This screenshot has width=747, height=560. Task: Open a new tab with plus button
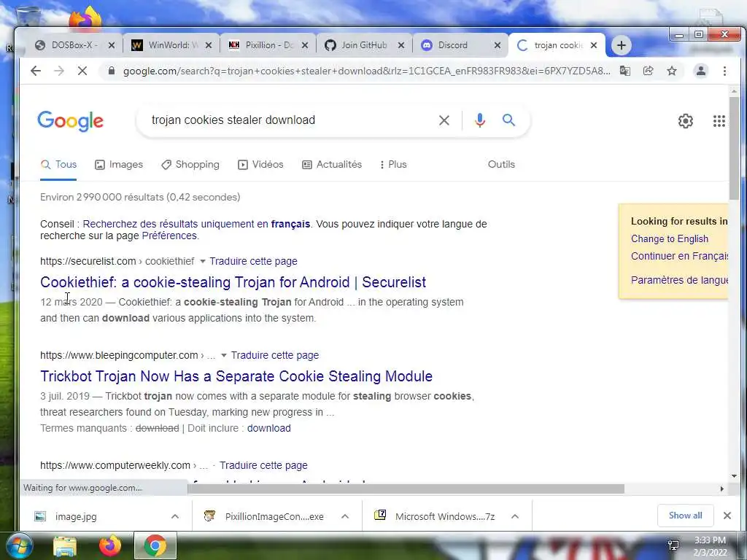tap(622, 45)
